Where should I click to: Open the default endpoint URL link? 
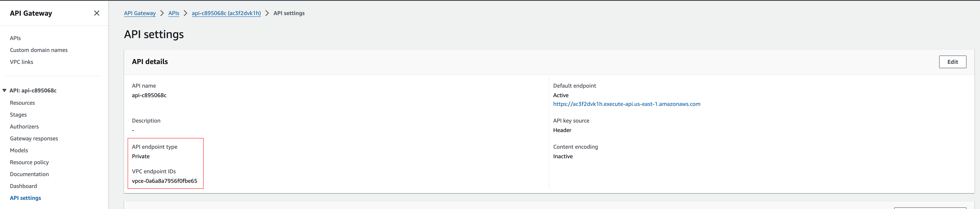point(627,104)
